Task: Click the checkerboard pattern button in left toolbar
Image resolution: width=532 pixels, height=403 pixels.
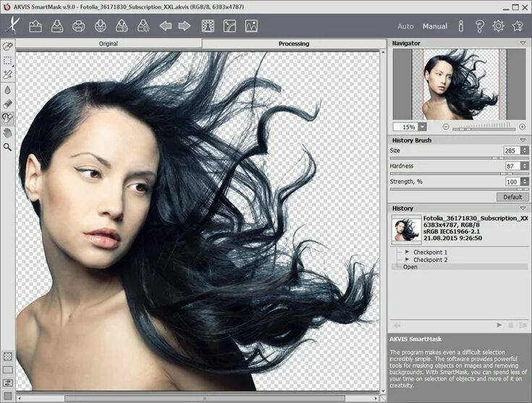Action: click(x=8, y=357)
